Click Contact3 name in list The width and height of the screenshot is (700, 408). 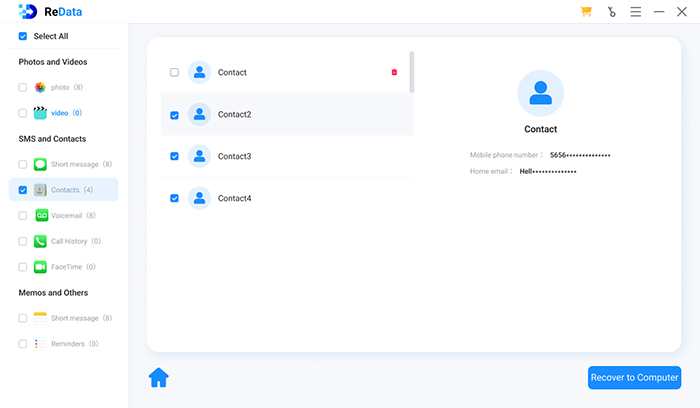click(234, 156)
